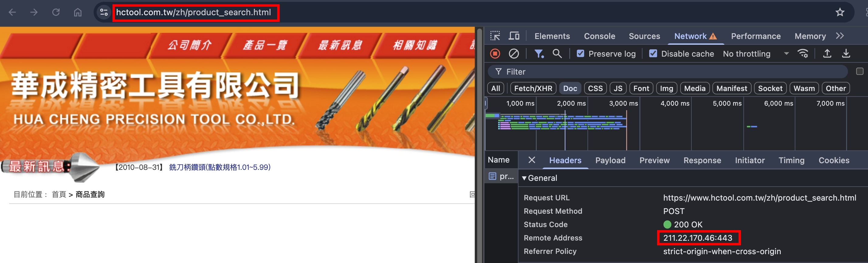Filter requests by Font
Viewport: 868px width, 263px height.
point(641,89)
